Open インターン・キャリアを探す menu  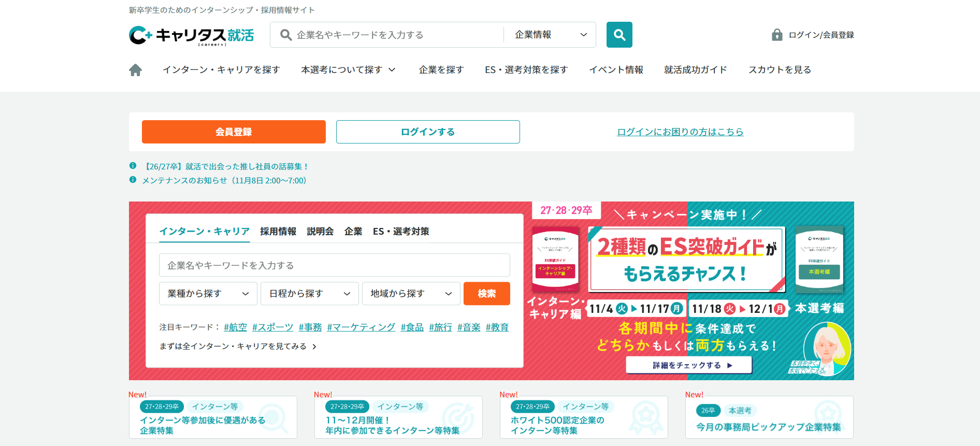[x=221, y=70]
